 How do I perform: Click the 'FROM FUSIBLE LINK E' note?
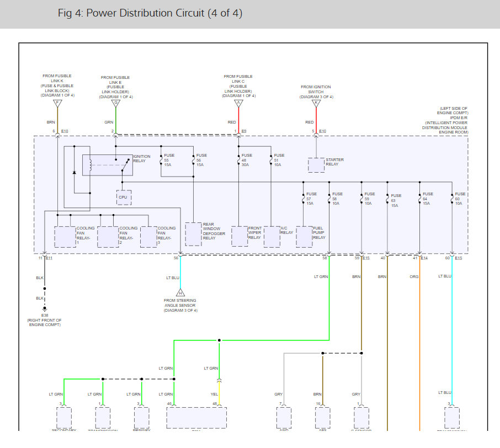tap(115, 87)
